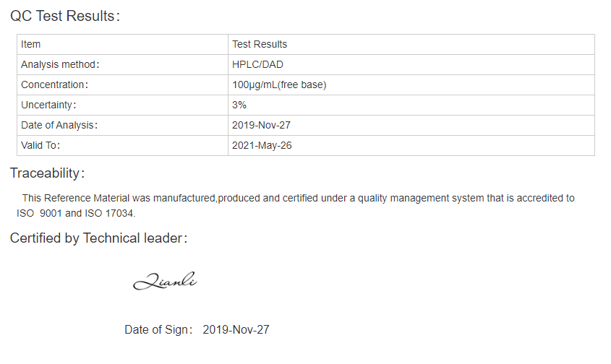Select the Test Results column header
The height and width of the screenshot is (364, 611).
411,44
